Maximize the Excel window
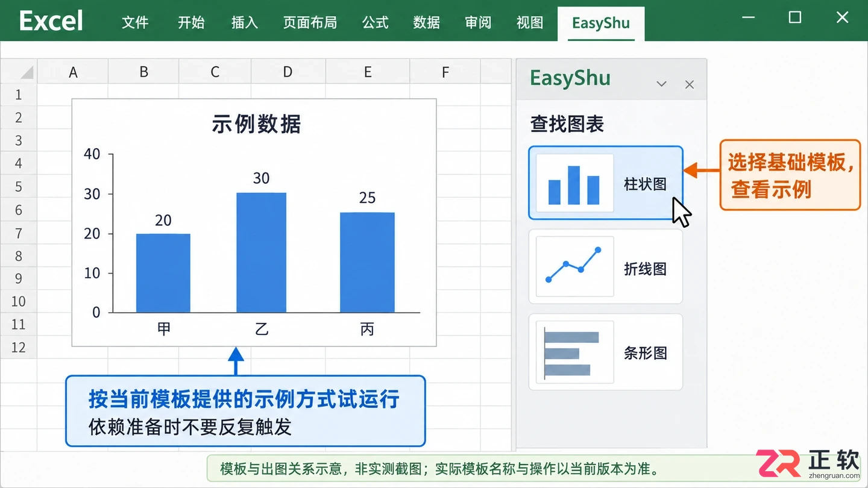Screen dimensions: 868x488 [795, 17]
